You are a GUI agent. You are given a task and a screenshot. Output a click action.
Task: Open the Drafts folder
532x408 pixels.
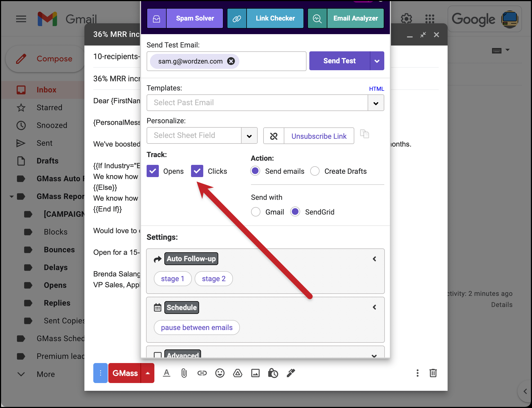[x=47, y=161]
